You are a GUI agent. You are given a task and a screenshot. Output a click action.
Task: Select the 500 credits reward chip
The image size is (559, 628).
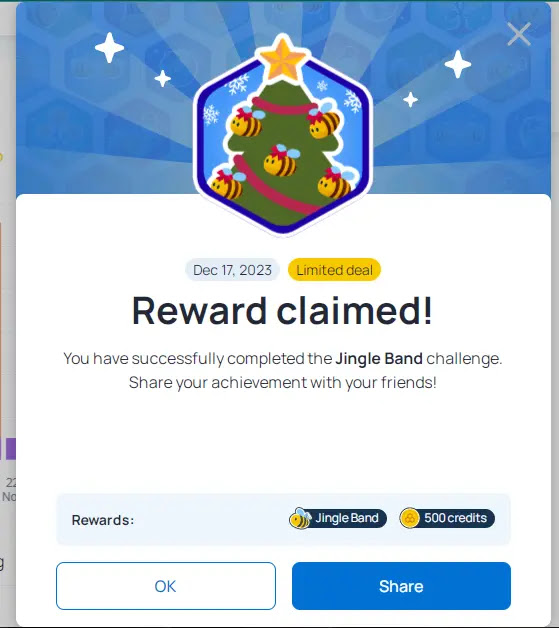(447, 518)
